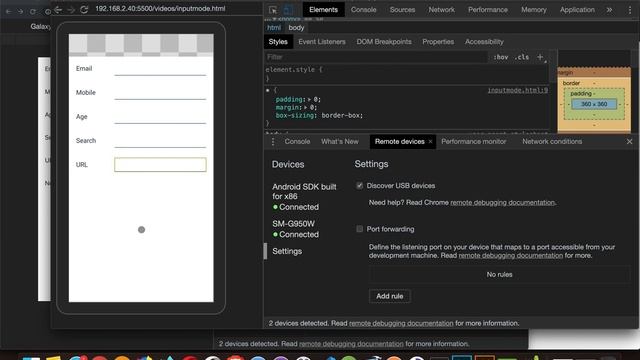Toggle the .cls class editor

[522, 57]
